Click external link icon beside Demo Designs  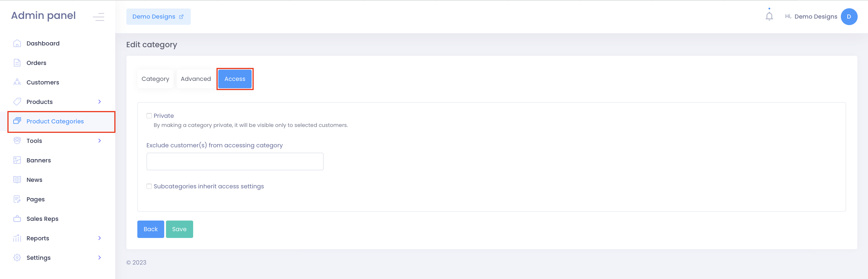coord(181,17)
